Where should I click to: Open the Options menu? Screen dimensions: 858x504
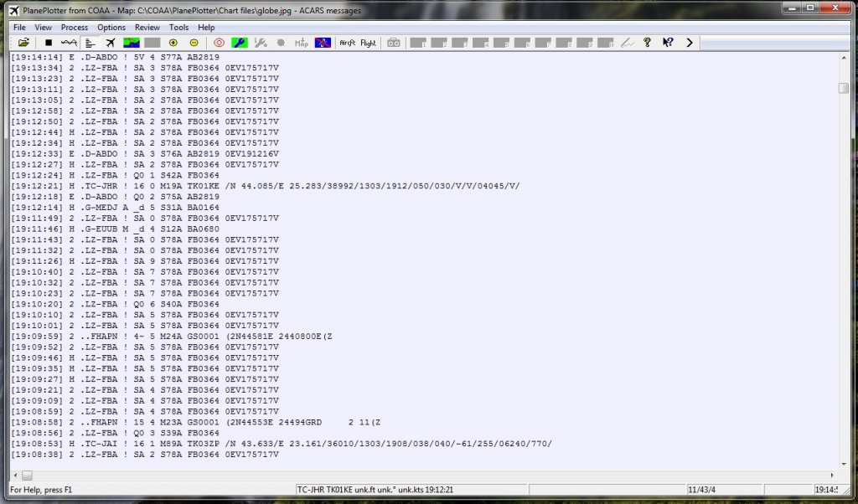pos(111,28)
